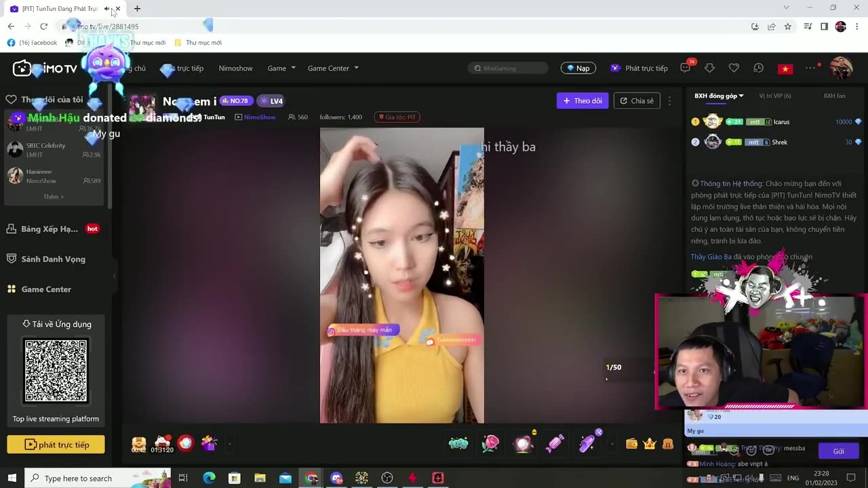The width and height of the screenshot is (868, 488).
Task: Click the Theo dõi follow button
Action: point(583,101)
